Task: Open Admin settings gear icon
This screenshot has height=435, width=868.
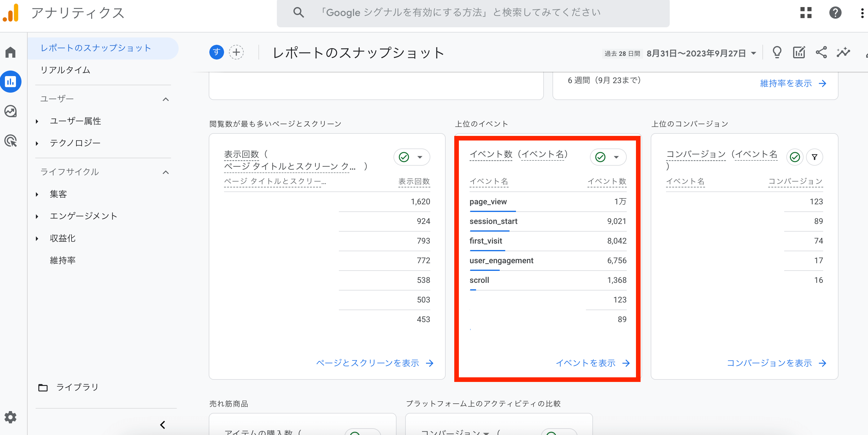Action: 10,417
